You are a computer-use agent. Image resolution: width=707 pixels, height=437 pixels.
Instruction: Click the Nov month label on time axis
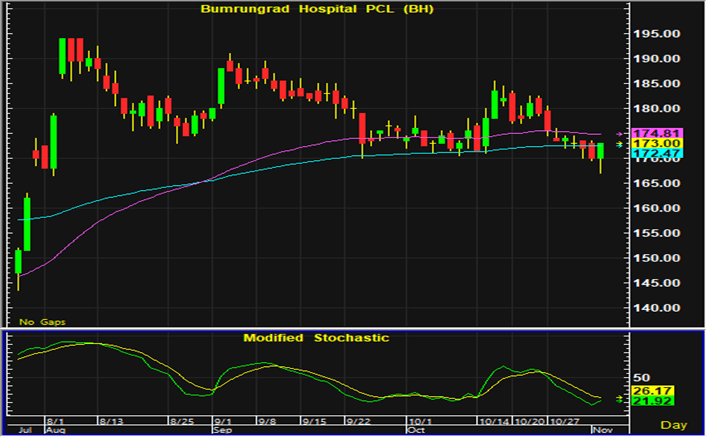[x=597, y=429]
